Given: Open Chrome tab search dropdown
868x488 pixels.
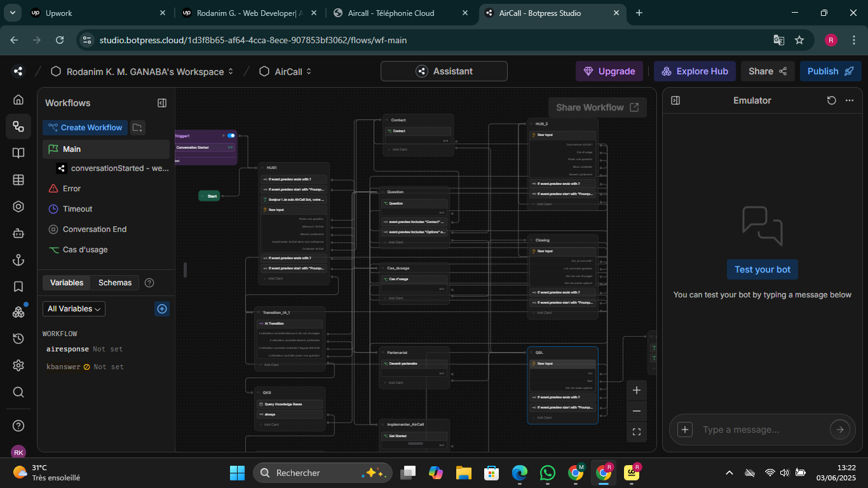Looking at the screenshot, I should pyautogui.click(x=13, y=13).
